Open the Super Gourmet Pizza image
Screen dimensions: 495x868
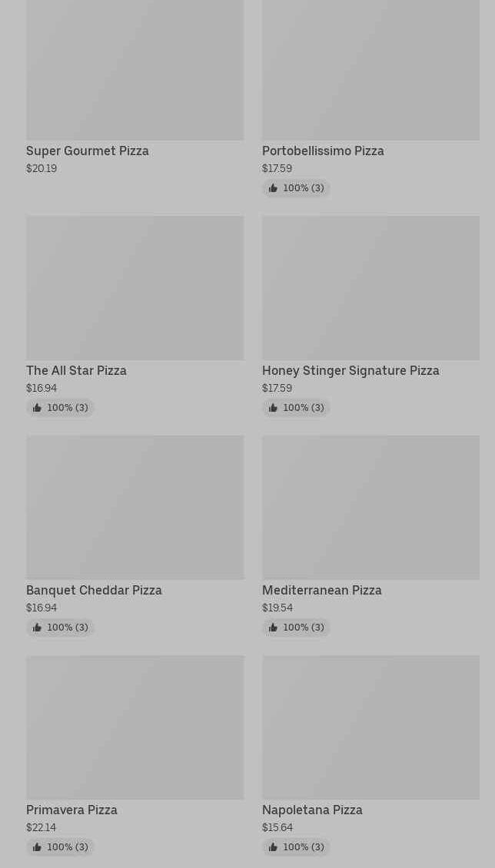135,69
